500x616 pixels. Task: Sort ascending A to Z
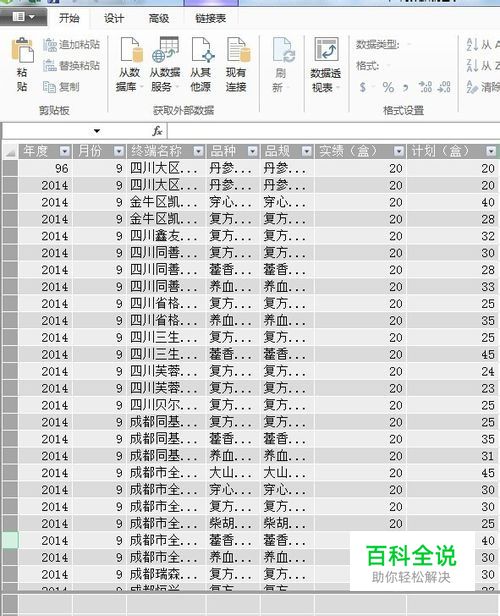click(483, 45)
